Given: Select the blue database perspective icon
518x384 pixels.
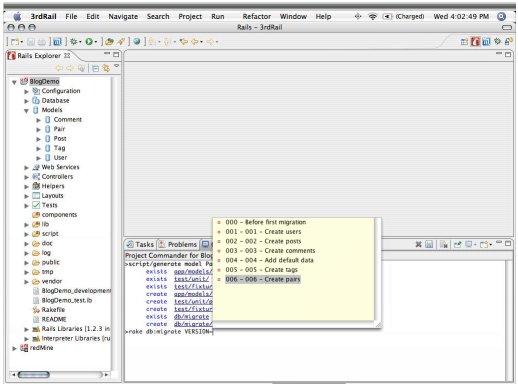Looking at the screenshot, I should (486, 42).
